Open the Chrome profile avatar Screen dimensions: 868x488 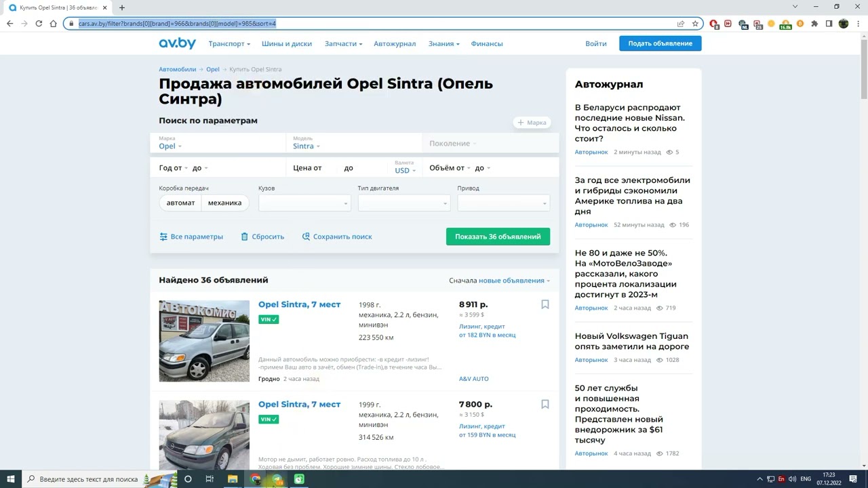pyautogui.click(x=844, y=24)
